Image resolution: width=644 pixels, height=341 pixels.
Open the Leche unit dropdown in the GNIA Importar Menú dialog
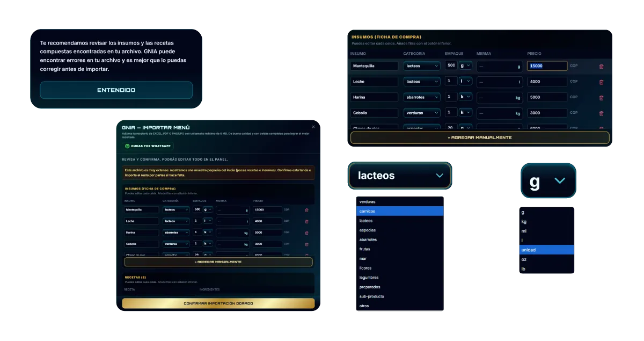tap(208, 221)
